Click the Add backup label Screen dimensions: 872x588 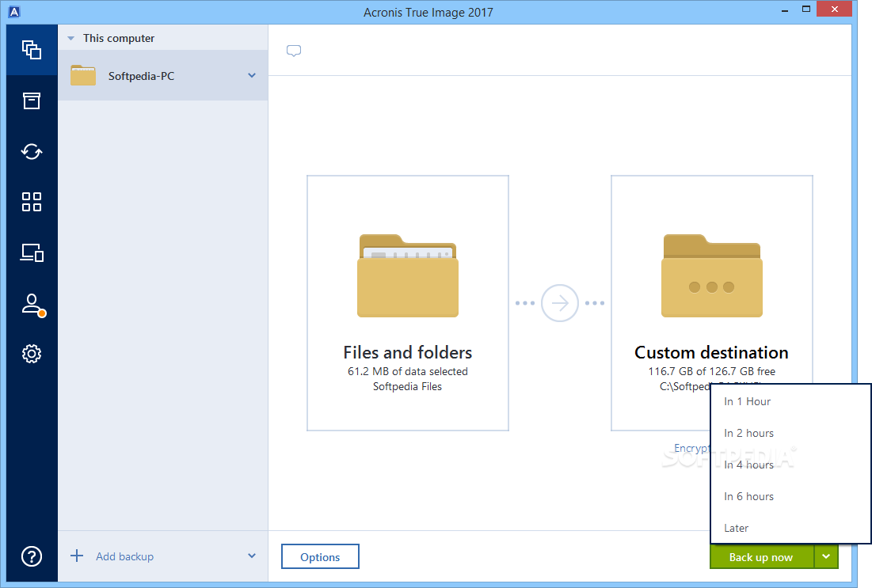coord(124,556)
